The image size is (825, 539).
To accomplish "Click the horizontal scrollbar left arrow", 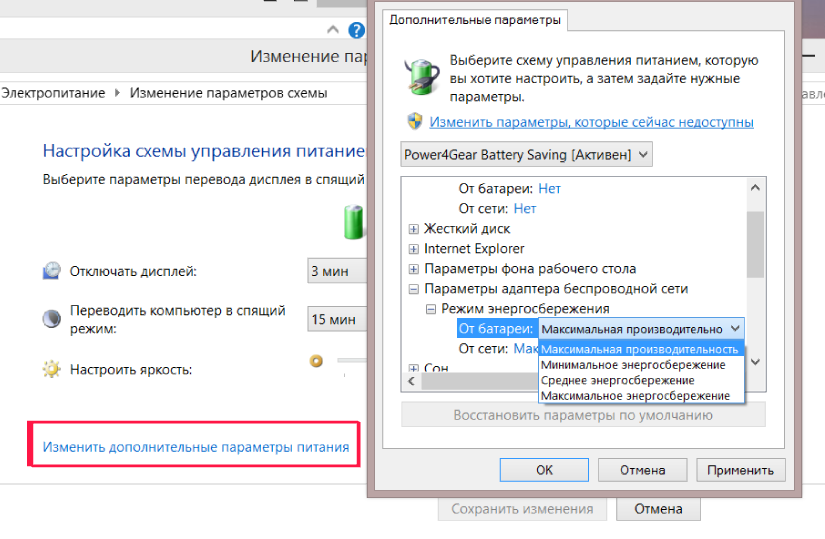I will pyautogui.click(x=411, y=382).
